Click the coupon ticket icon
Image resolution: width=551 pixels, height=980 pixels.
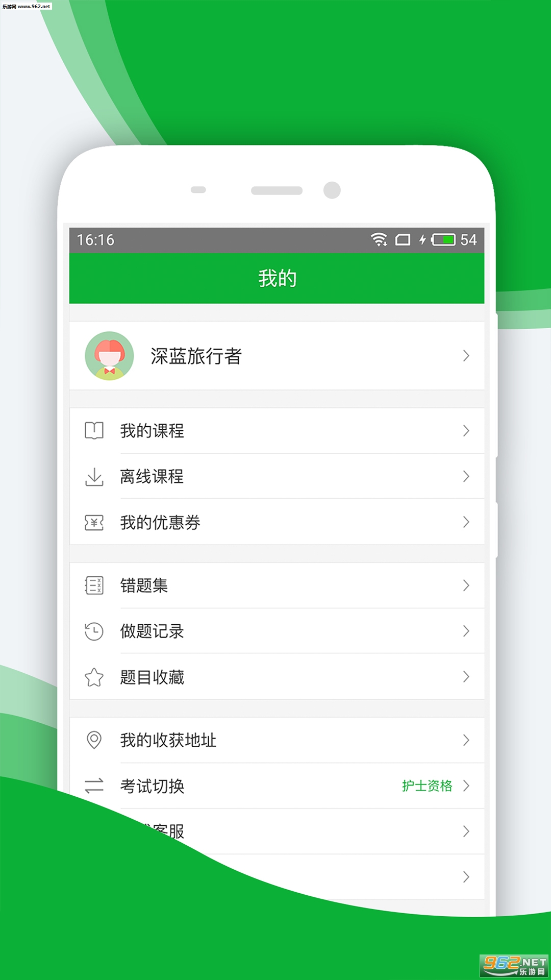click(x=94, y=523)
